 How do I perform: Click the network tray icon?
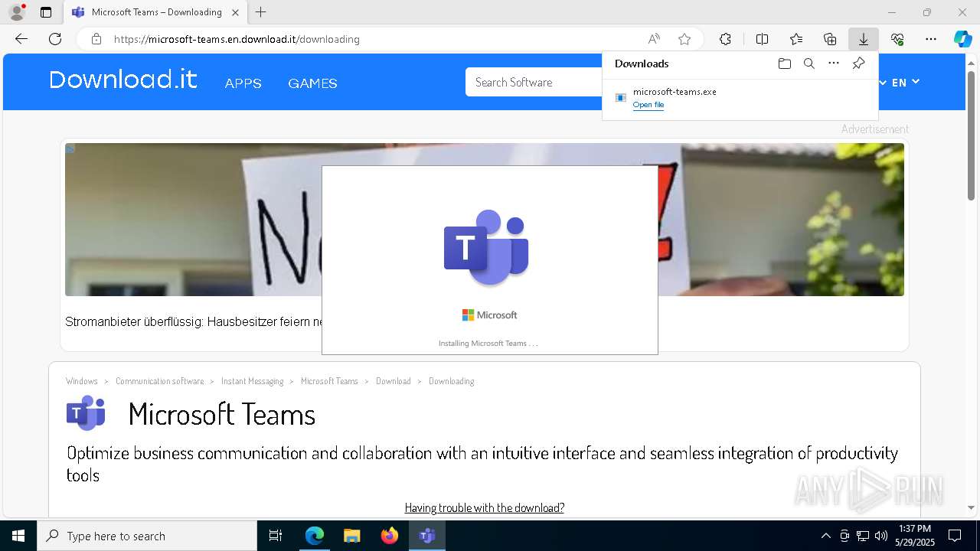click(863, 536)
